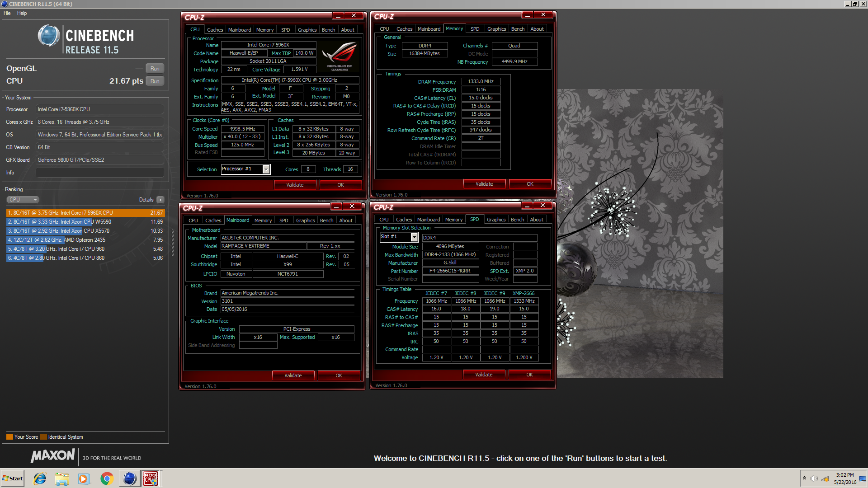Image resolution: width=868 pixels, height=488 pixels.
Task: Show hidden tray icons arrow
Action: 804,478
